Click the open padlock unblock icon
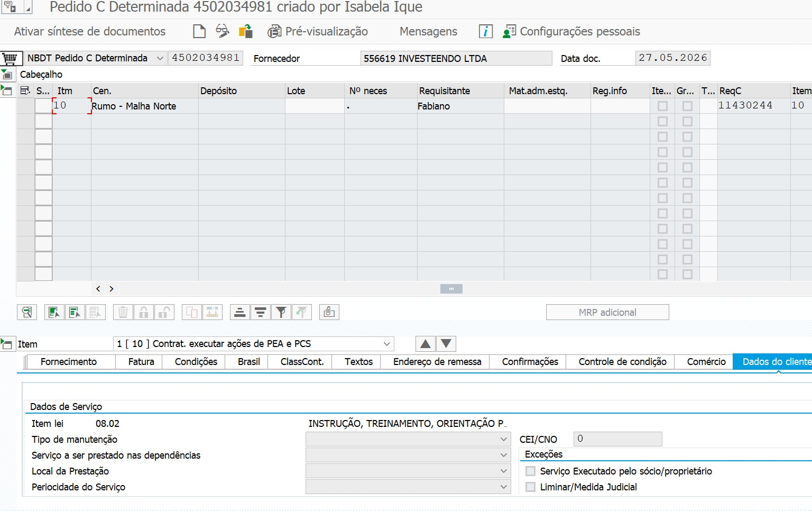Screen dimensions: 812x511 pos(164,312)
